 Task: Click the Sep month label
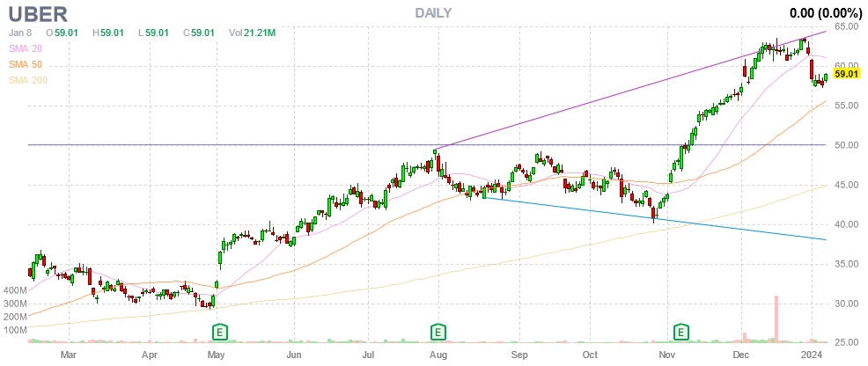(519, 353)
